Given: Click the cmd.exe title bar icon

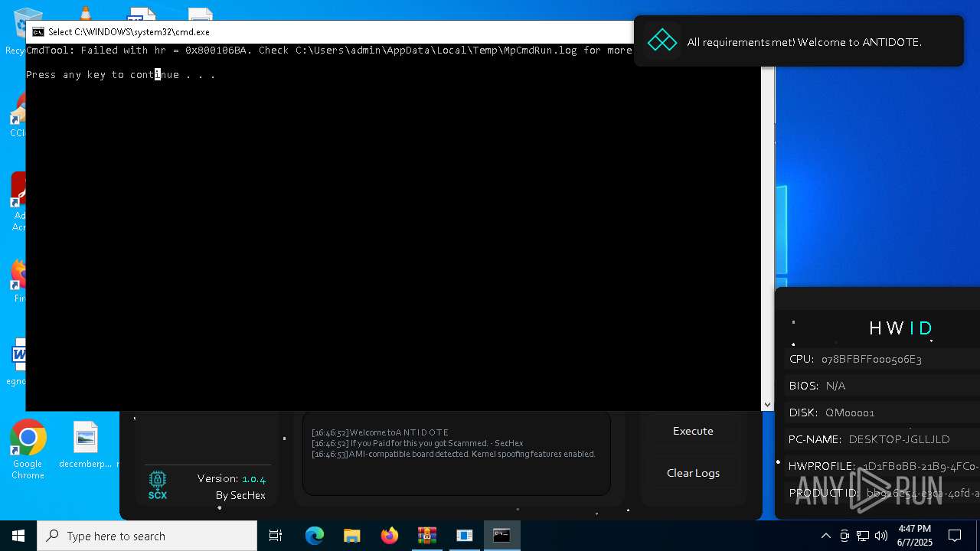Looking at the screenshot, I should [38, 32].
